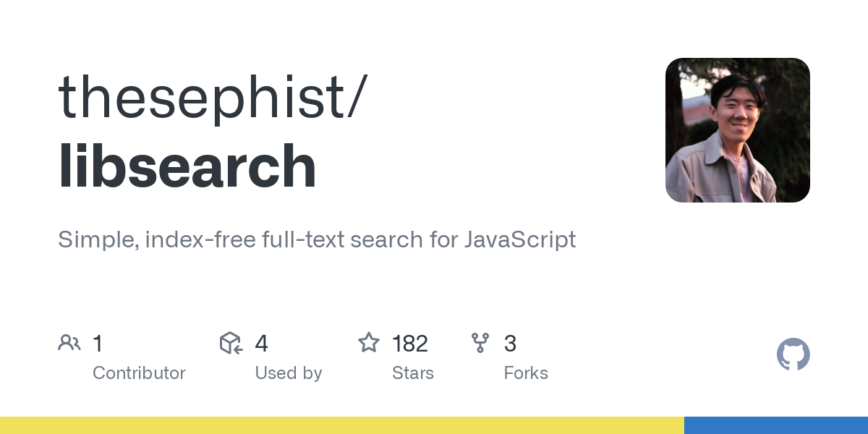This screenshot has width=868, height=434.
Task: Click the fork count number 3
Action: click(510, 344)
